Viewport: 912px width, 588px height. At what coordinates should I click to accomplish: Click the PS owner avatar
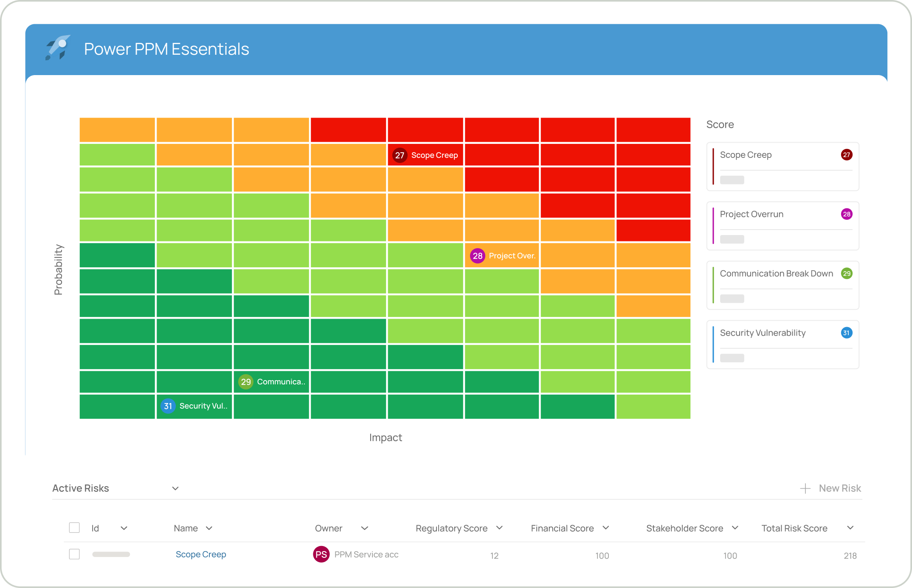click(321, 554)
